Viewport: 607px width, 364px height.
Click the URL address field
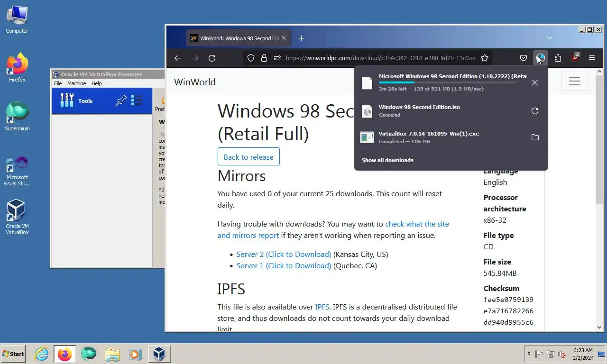click(x=381, y=58)
